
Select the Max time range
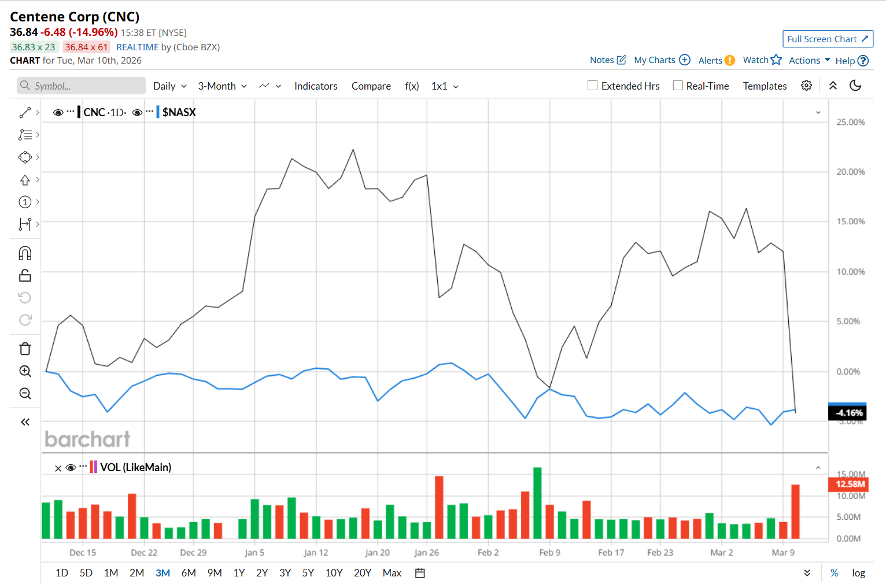[x=392, y=573]
